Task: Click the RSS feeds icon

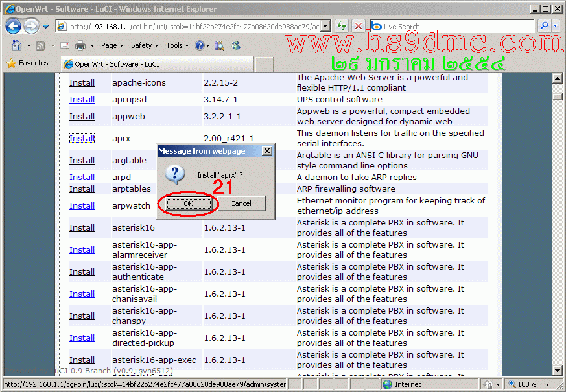Action: click(40, 45)
